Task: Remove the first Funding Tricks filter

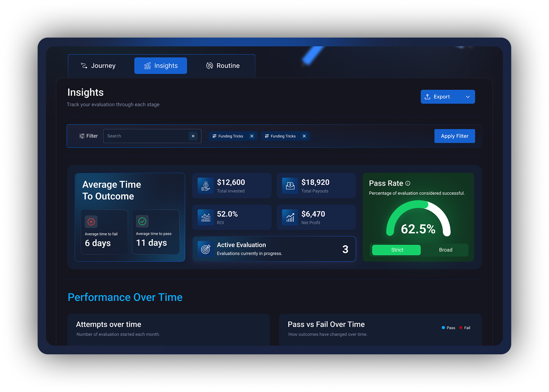Action: [x=252, y=136]
